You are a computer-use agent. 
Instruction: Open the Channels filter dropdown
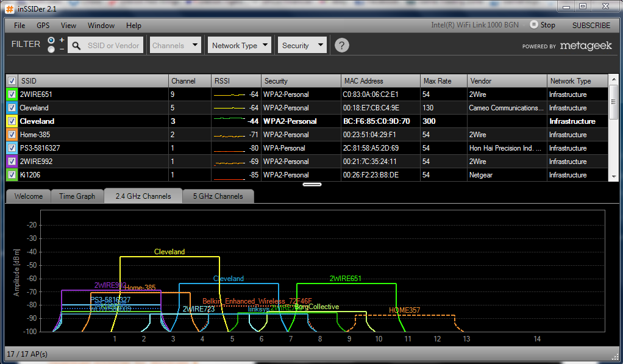pyautogui.click(x=175, y=45)
